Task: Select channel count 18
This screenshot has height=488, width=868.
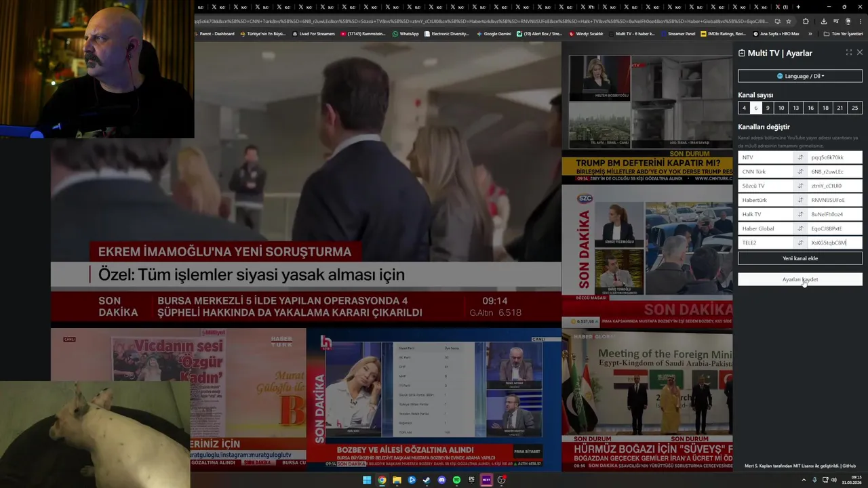Action: coord(825,108)
